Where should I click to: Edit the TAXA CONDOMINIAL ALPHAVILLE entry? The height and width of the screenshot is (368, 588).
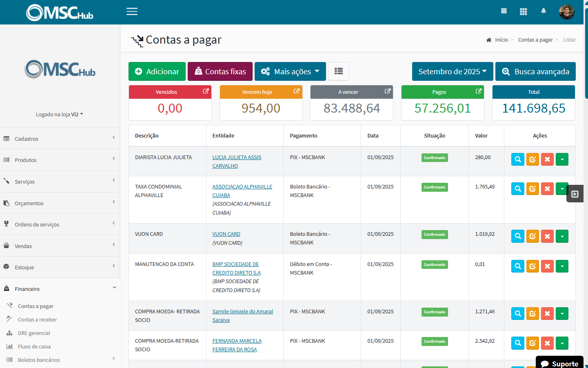533,188
